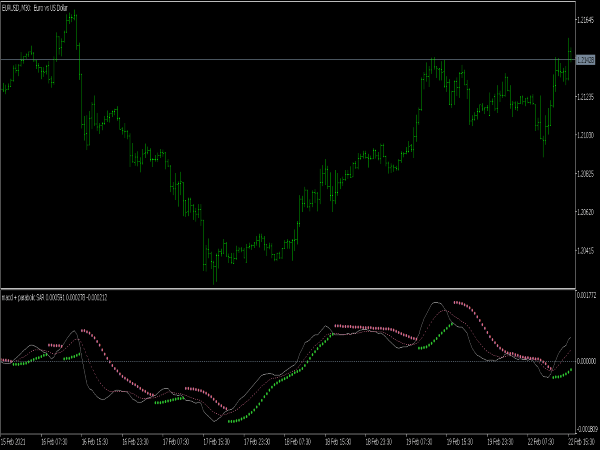
Task: Click the 1.20620 price axis label
Action: coord(586,212)
